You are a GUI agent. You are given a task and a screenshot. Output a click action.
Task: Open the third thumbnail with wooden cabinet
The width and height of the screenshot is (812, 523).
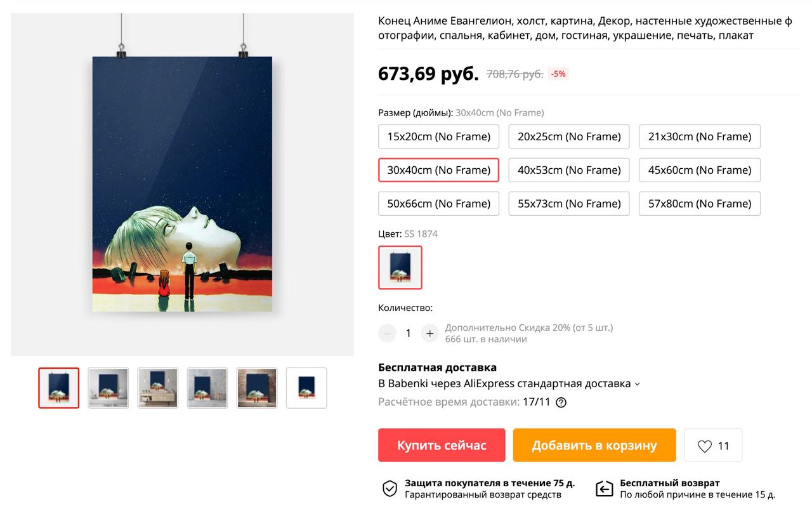coord(158,388)
